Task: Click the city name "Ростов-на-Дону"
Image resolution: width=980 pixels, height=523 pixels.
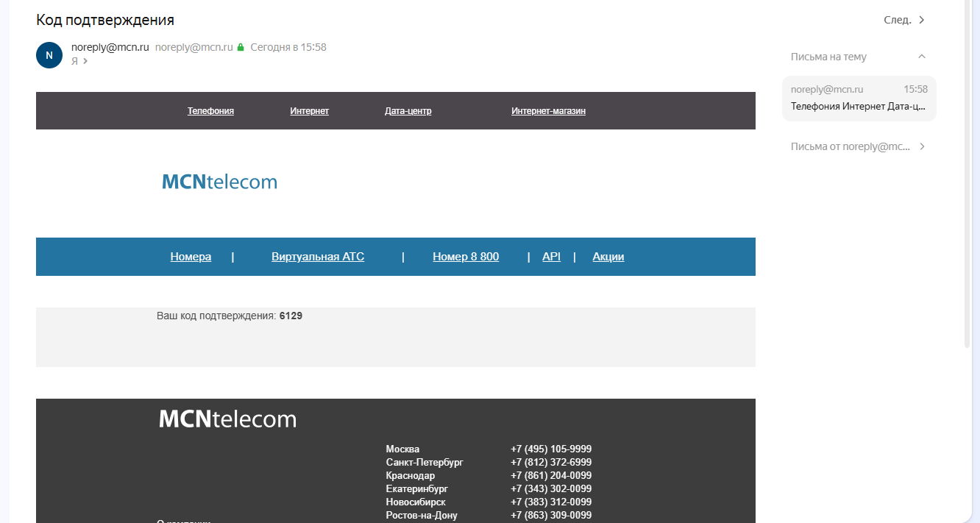Action: click(422, 515)
